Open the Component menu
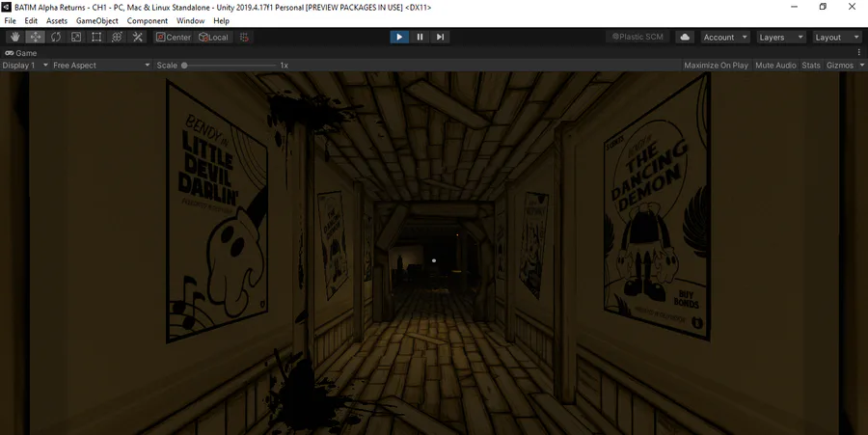 pyautogui.click(x=148, y=20)
